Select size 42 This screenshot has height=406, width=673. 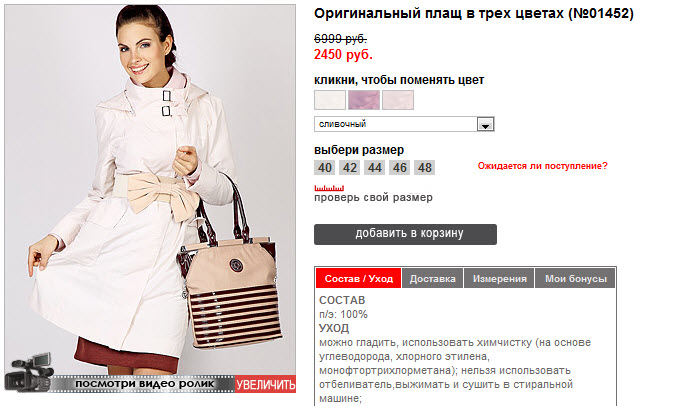(349, 167)
